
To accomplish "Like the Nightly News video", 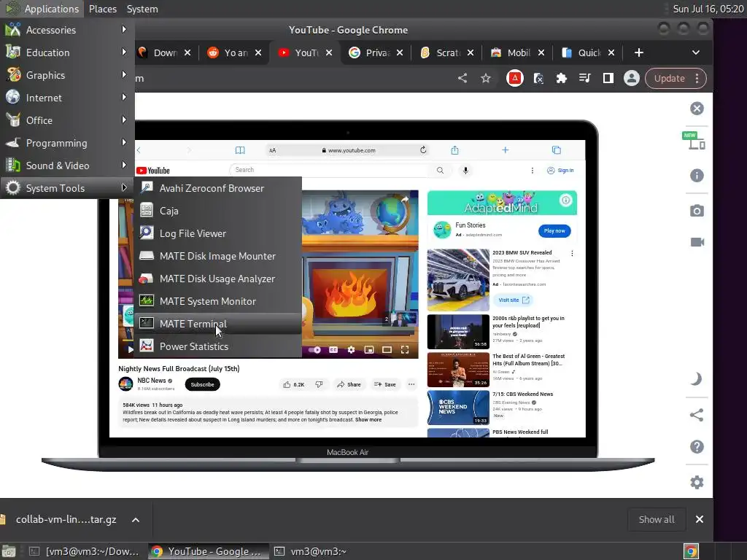I will tap(293, 384).
